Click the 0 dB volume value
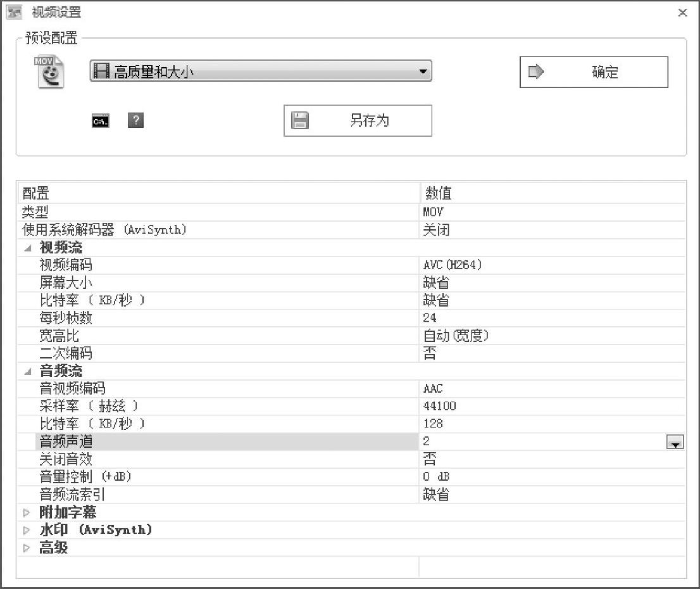Image resolution: width=700 pixels, height=589 pixels. 553,477
